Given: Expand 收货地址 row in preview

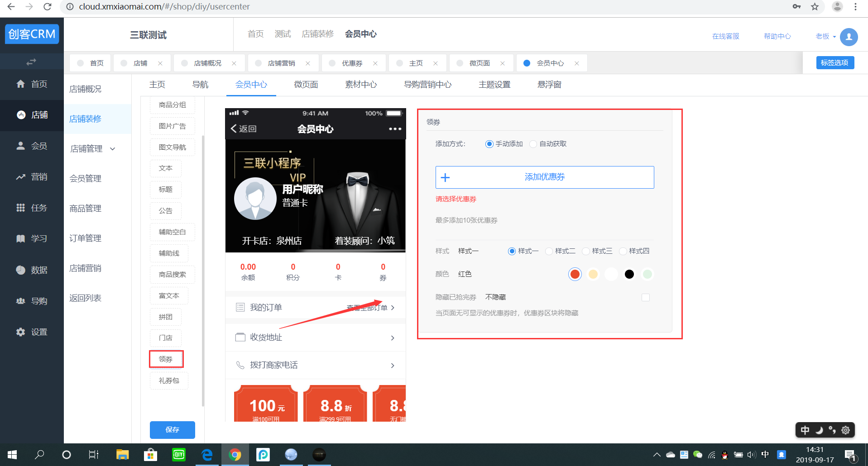Looking at the screenshot, I should [x=316, y=338].
